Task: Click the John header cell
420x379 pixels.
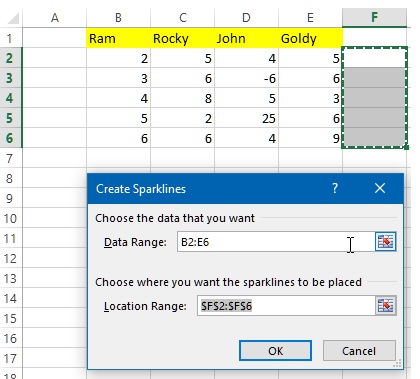Action: [x=246, y=38]
